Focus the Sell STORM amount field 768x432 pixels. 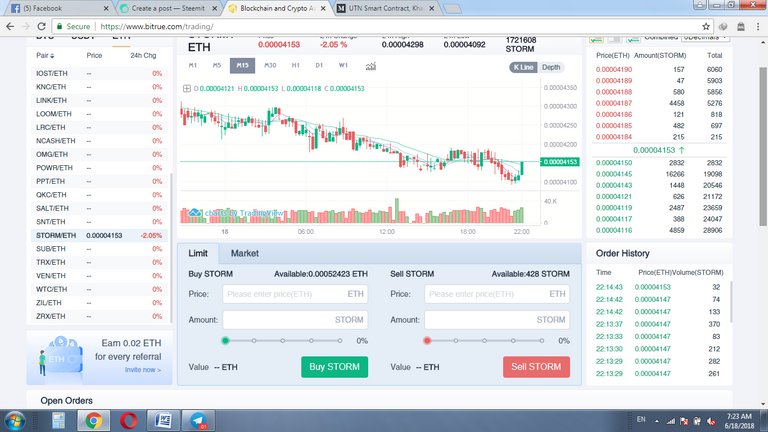click(497, 320)
